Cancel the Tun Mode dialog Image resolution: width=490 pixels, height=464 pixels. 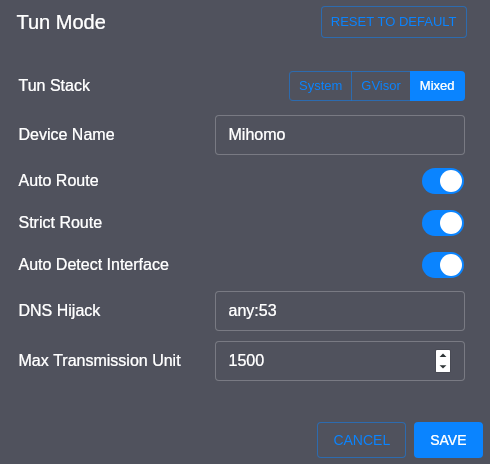[362, 440]
